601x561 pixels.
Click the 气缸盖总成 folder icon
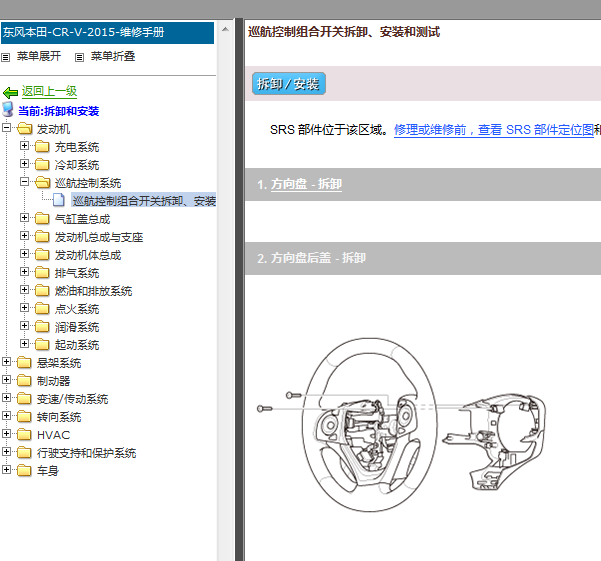coord(42,218)
